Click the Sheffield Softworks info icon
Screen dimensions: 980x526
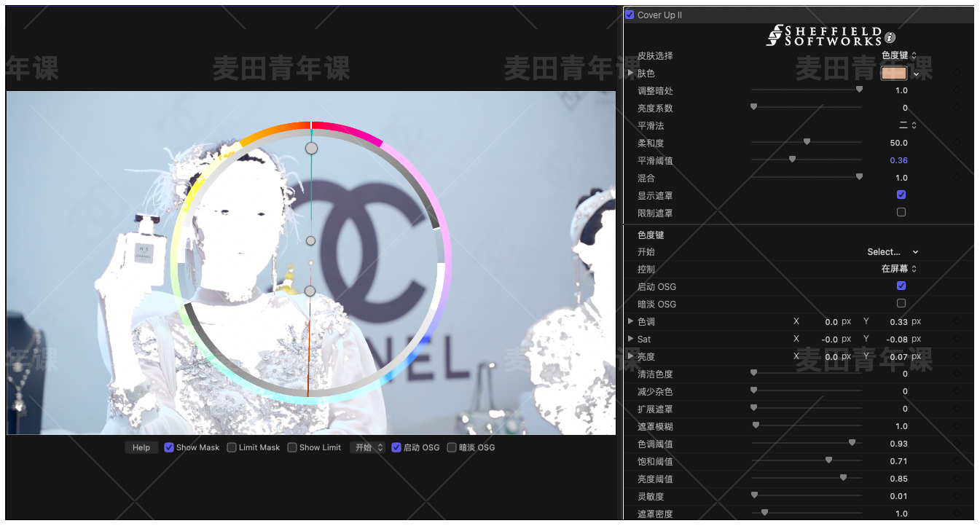[890, 38]
